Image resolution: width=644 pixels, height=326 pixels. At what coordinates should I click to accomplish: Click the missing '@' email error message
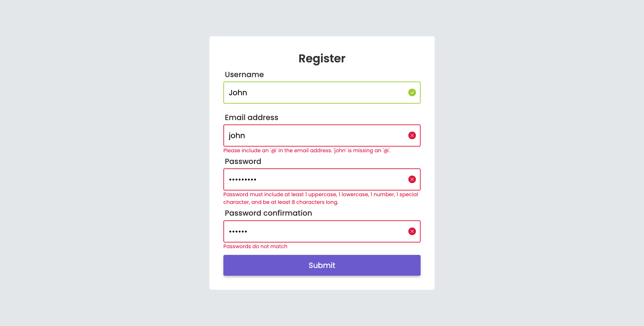click(x=307, y=151)
